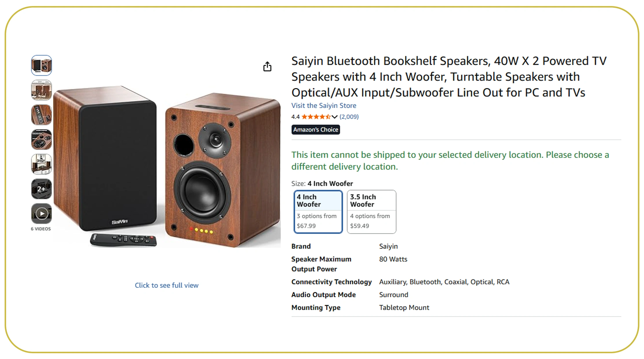Click the 6 VIDEOS label
This screenshot has width=644, height=359.
[41, 229]
